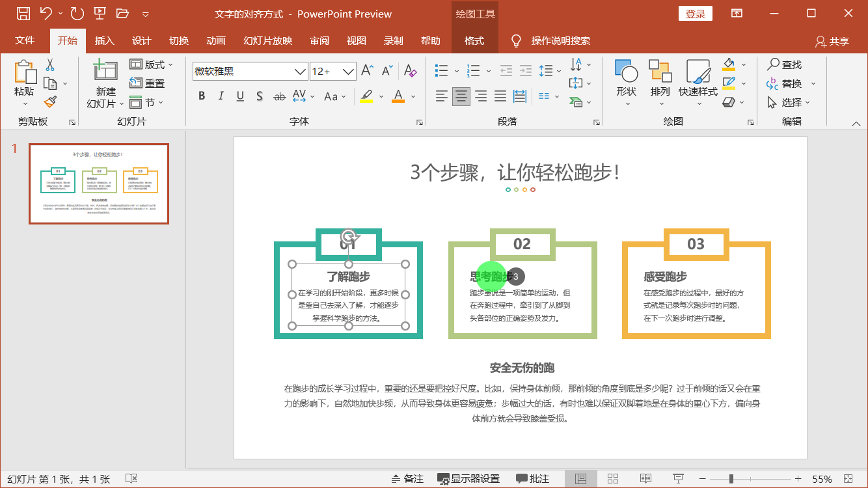This screenshot has width=868, height=488.
Task: Reset slide with 重置 button
Action: [147, 83]
